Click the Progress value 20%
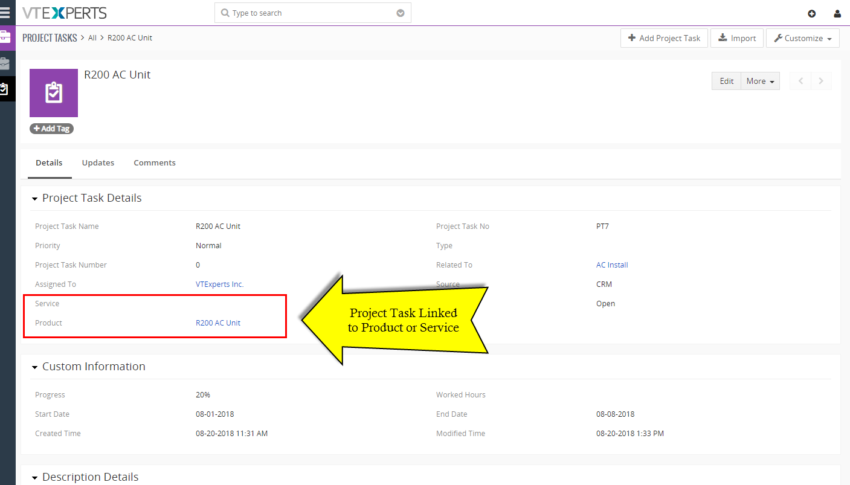850x485 pixels. coord(203,395)
